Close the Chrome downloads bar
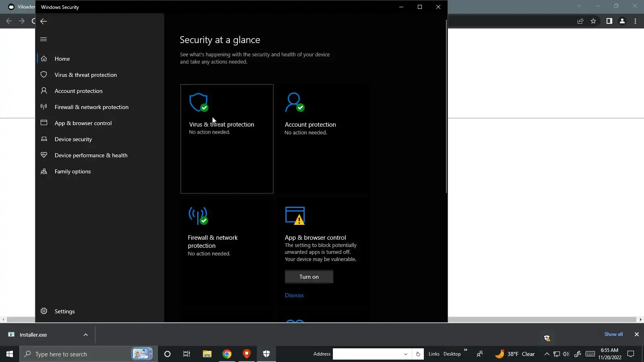 (637, 334)
